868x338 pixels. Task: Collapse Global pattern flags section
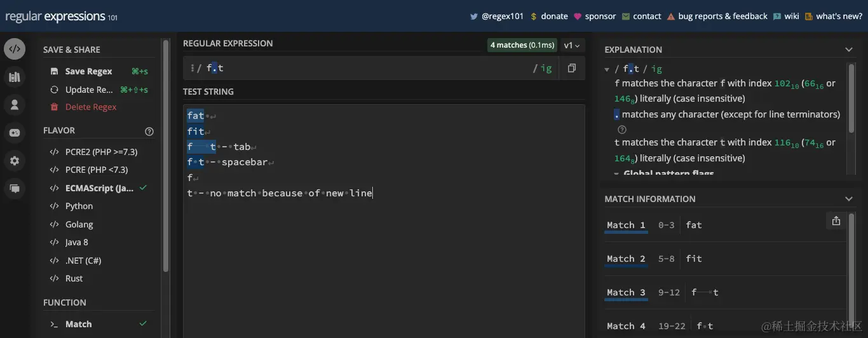[617, 173]
